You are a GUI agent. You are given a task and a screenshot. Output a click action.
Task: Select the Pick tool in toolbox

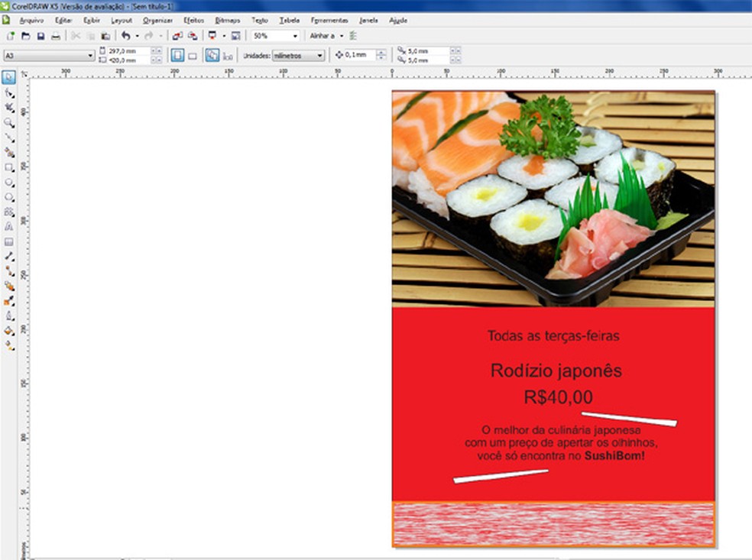tap(8, 78)
